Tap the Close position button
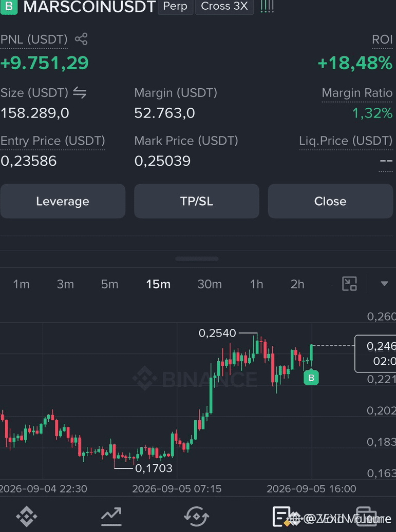 click(x=330, y=201)
